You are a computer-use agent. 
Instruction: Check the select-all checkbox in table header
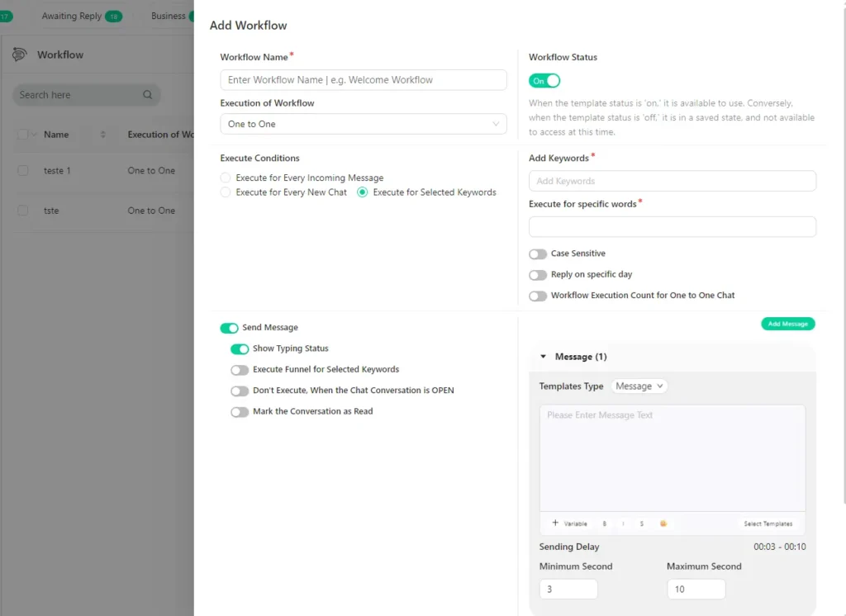[x=22, y=135]
